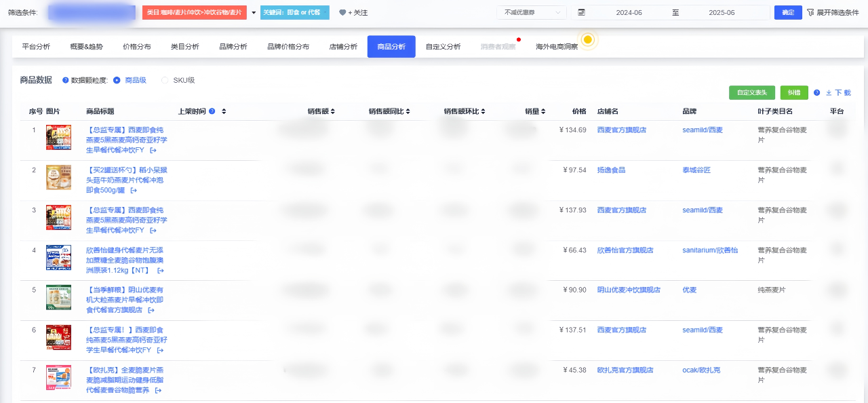Open brand link 泰域谷匠

(696, 170)
